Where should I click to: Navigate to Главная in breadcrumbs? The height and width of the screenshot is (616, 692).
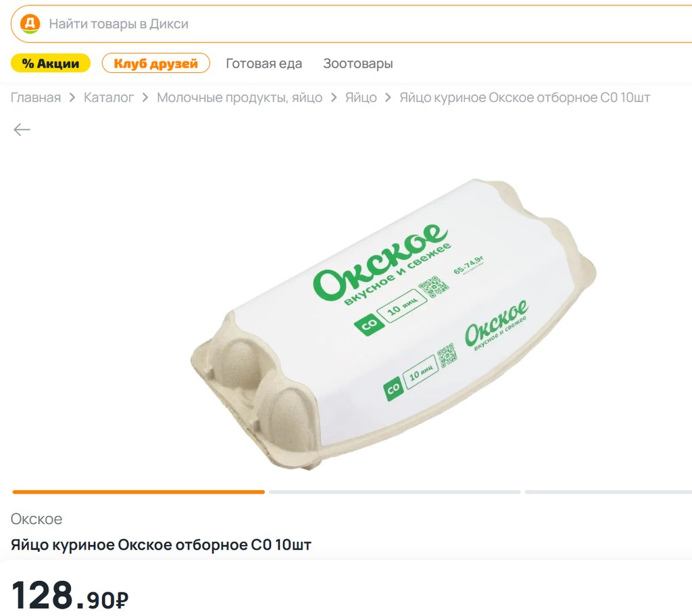(36, 98)
